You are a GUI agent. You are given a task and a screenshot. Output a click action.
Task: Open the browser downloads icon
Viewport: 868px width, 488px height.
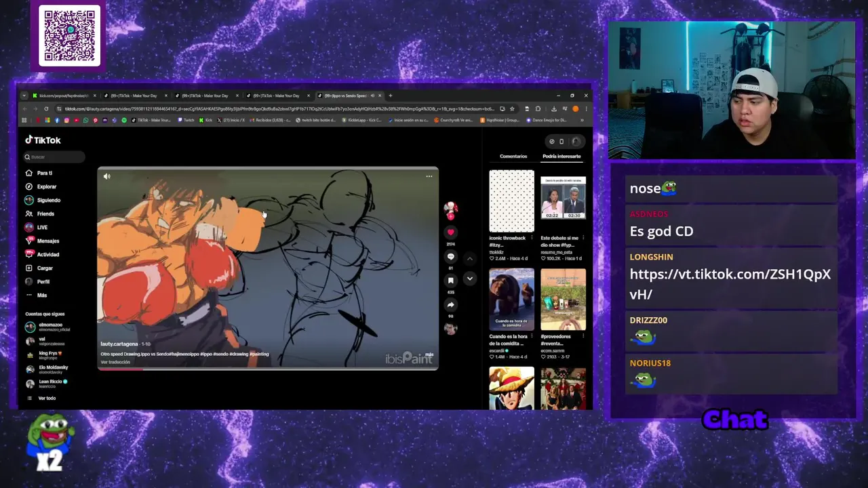tap(554, 109)
